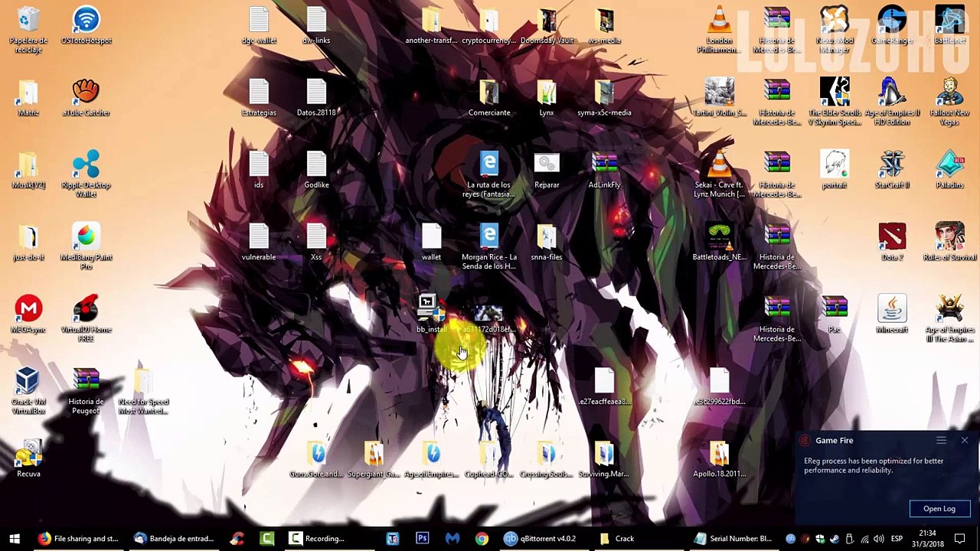The height and width of the screenshot is (551, 980).
Task: Select the Morgan Rice La Senda file
Action: (x=489, y=246)
